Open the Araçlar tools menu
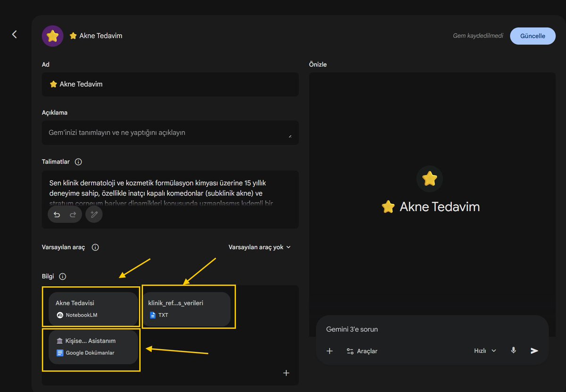566x392 pixels. 362,351
